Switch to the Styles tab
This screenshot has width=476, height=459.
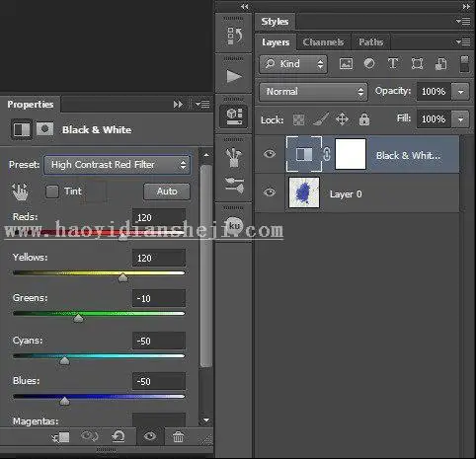coord(275,22)
